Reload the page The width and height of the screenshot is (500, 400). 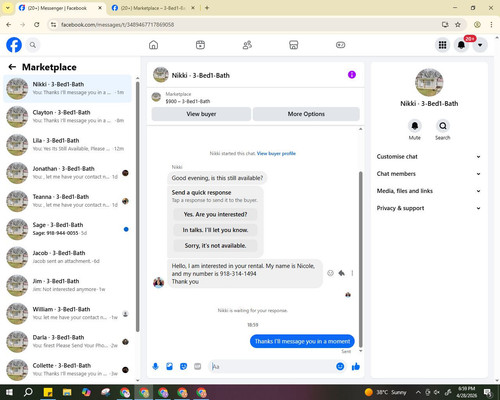(x=37, y=24)
